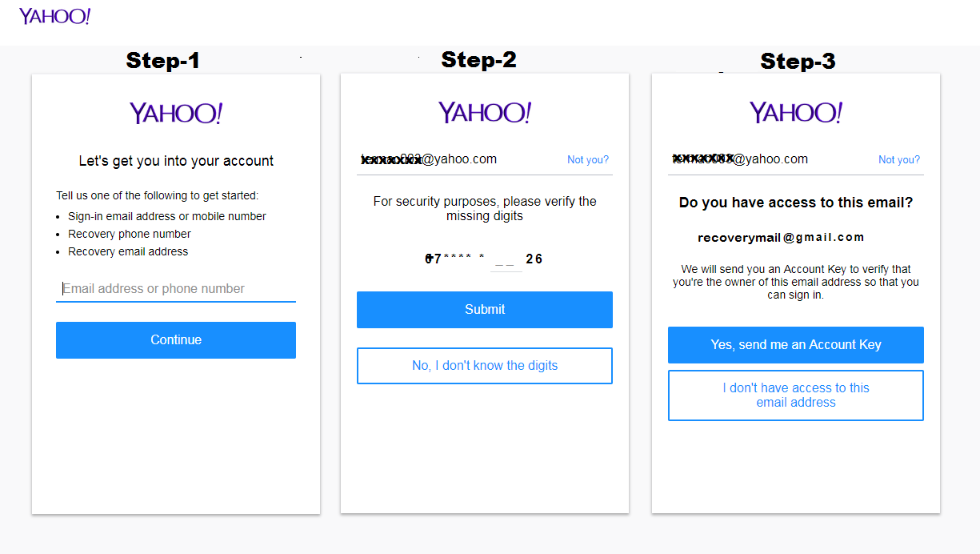
Task: Click the Step-3 heading label
Action: click(797, 61)
